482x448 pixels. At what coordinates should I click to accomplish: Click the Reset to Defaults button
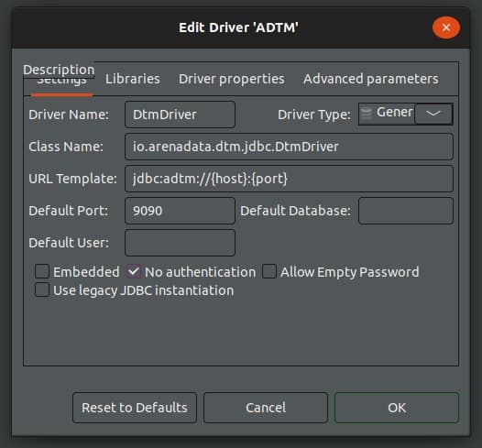[135, 408]
